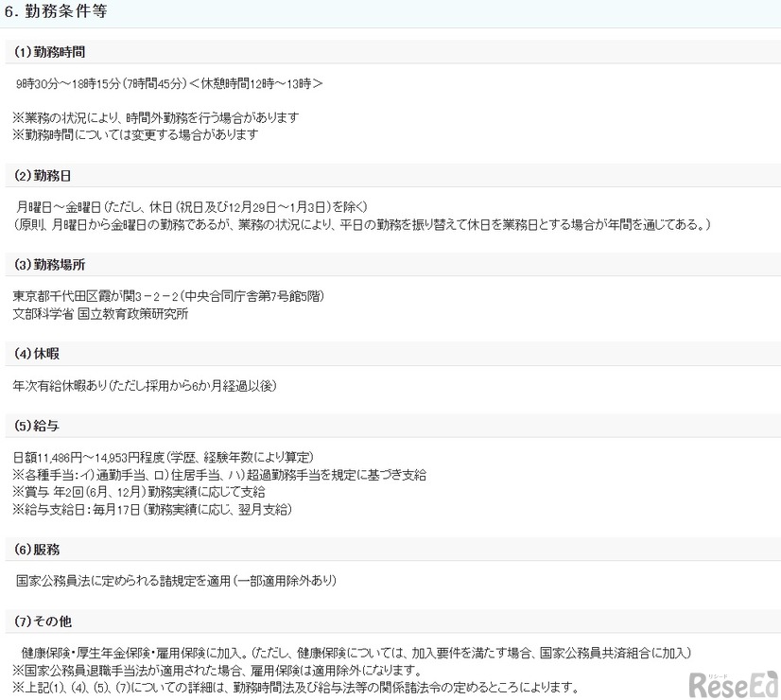Select the (3) 勤務場所 section heading
781x700 pixels.
tap(55, 264)
